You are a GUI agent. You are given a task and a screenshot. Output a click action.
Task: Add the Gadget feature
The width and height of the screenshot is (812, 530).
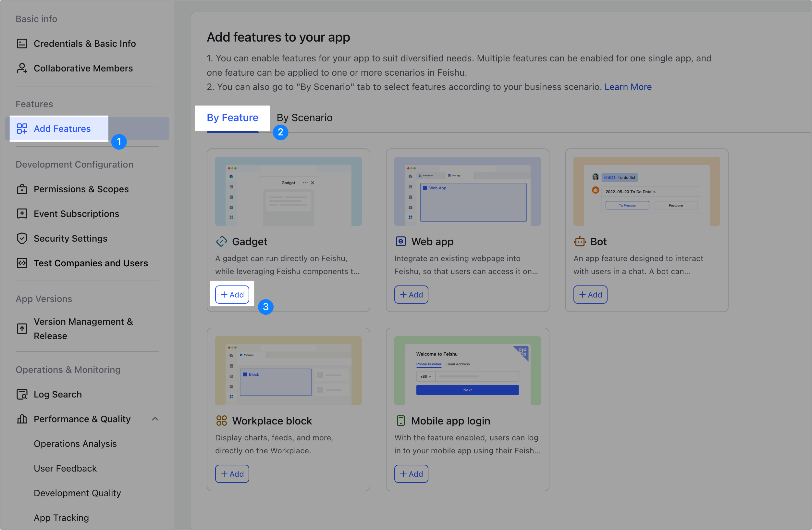tap(232, 295)
